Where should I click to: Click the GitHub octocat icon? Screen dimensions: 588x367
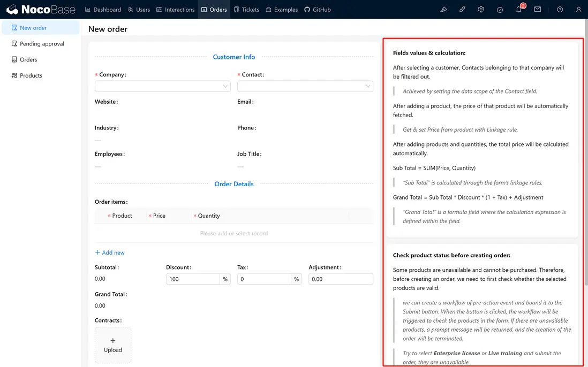coord(307,10)
